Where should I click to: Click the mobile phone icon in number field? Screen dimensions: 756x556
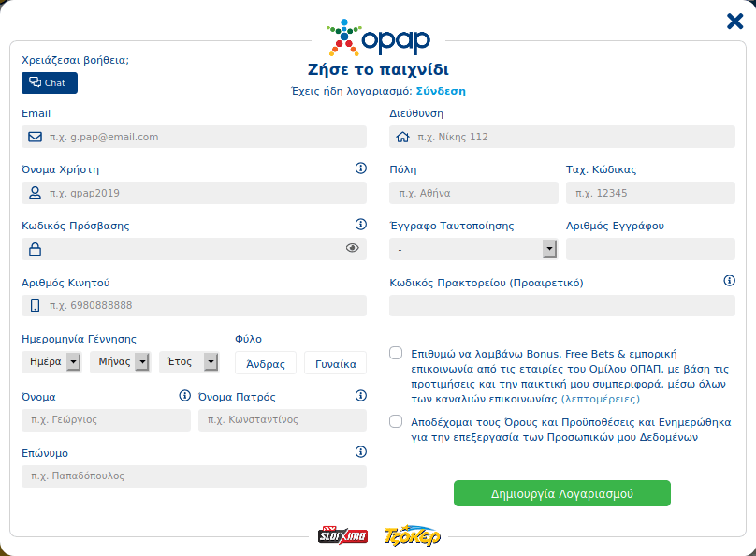click(x=35, y=305)
